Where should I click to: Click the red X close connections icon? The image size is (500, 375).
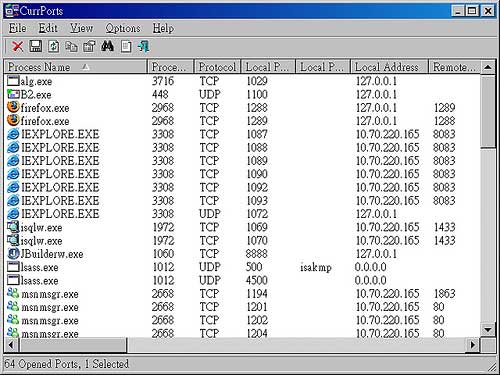click(17, 46)
